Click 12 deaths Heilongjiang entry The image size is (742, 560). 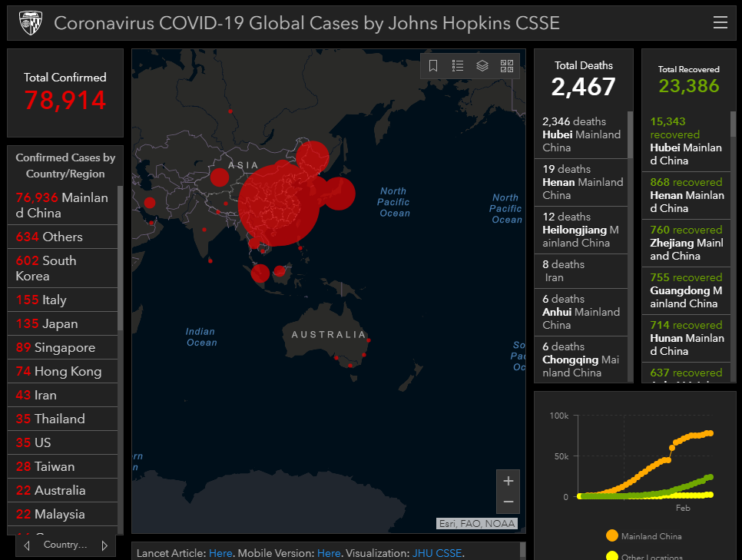(x=581, y=230)
